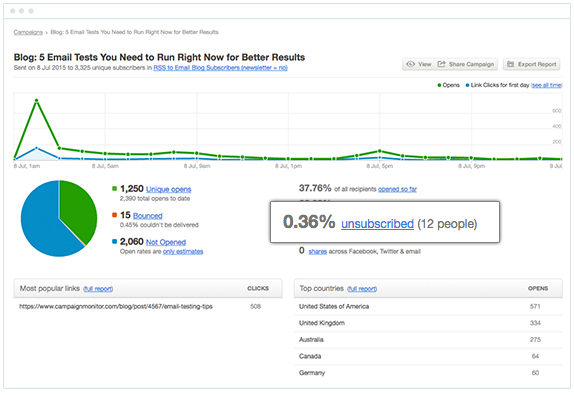Click the red Bounced legend square
This screenshot has width=574, height=395.
pos(115,215)
